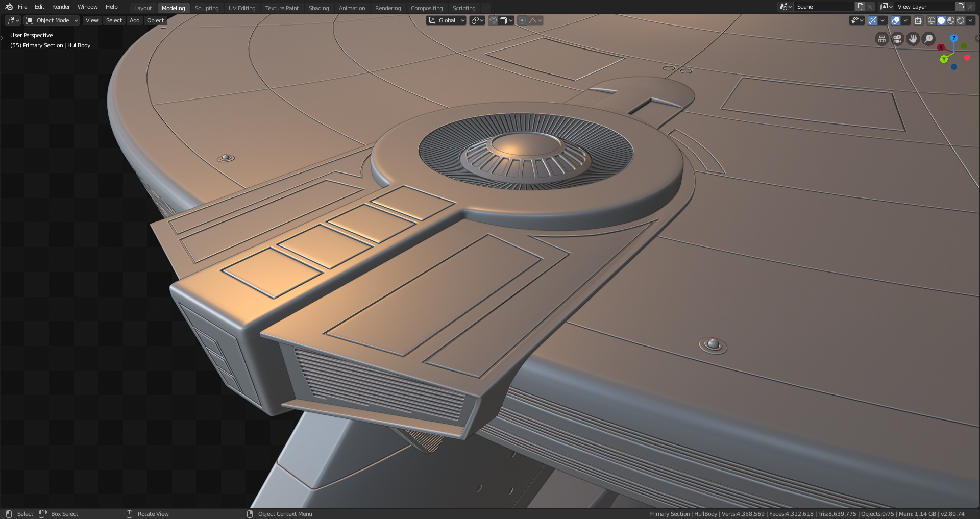The width and height of the screenshot is (980, 519).
Task: Open the Object Mode dropdown
Action: click(x=52, y=20)
